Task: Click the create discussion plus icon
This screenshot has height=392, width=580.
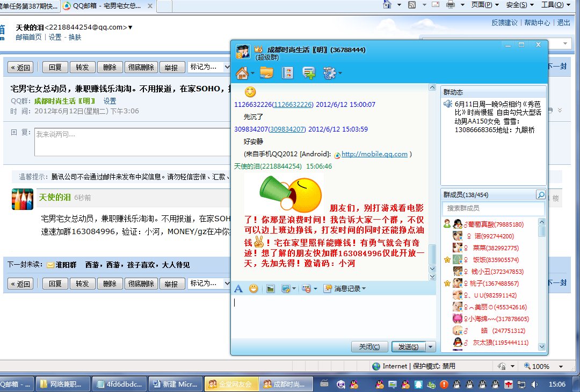Action: tap(309, 72)
